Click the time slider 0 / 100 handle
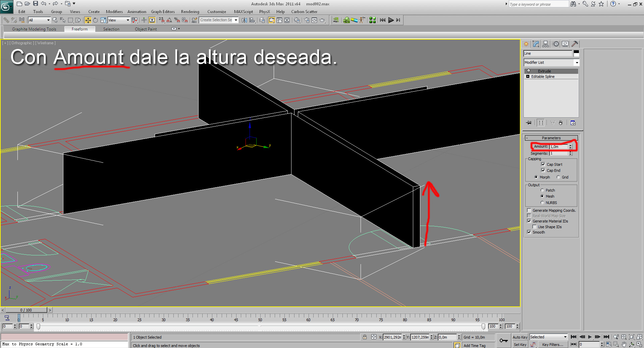The image size is (644, 348). (x=26, y=310)
